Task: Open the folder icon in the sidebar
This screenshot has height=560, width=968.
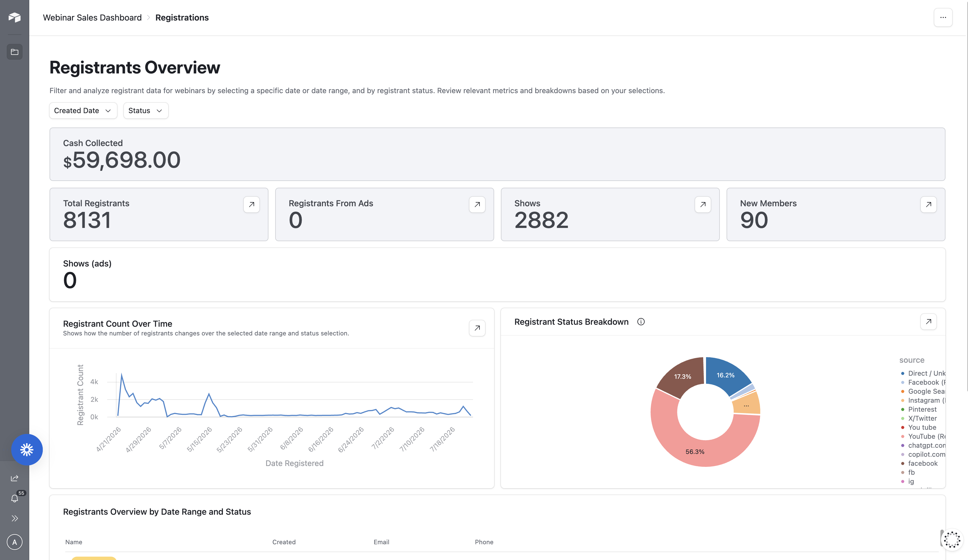Action: pyautogui.click(x=15, y=52)
